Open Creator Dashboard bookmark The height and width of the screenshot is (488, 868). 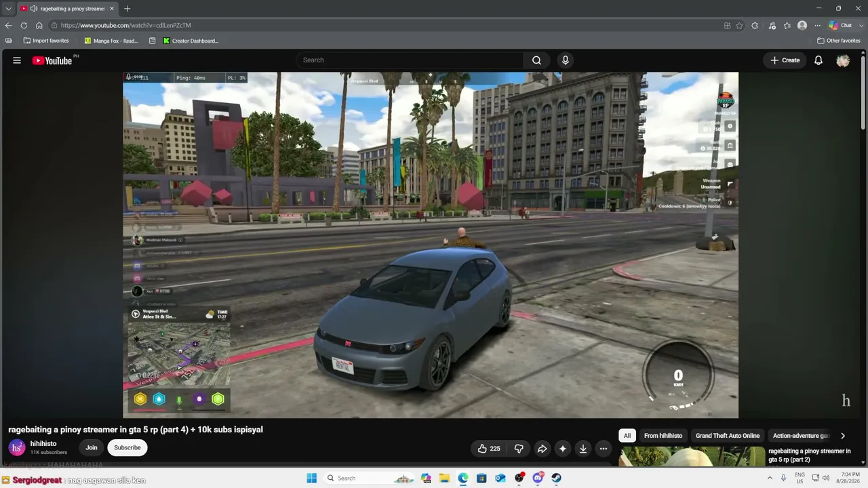tap(191, 41)
